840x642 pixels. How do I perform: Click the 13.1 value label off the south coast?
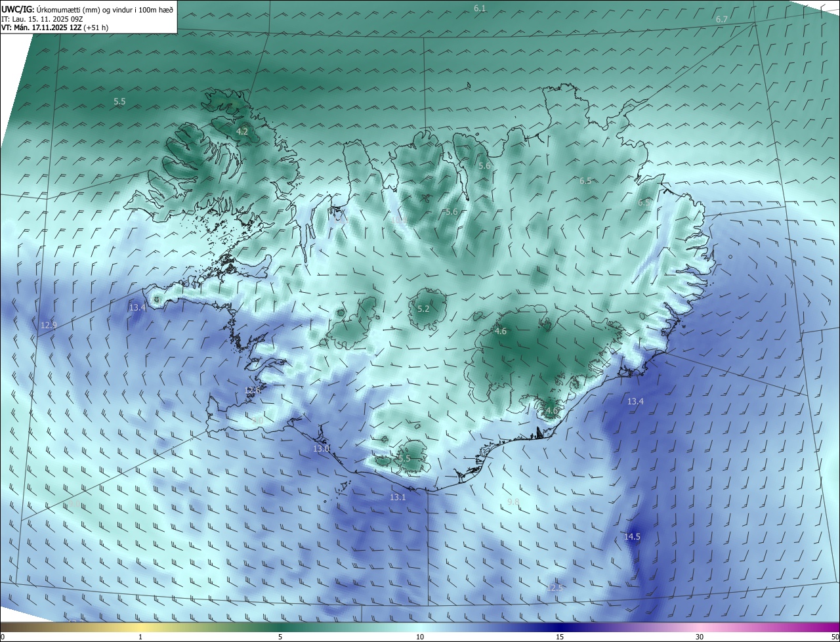click(398, 498)
